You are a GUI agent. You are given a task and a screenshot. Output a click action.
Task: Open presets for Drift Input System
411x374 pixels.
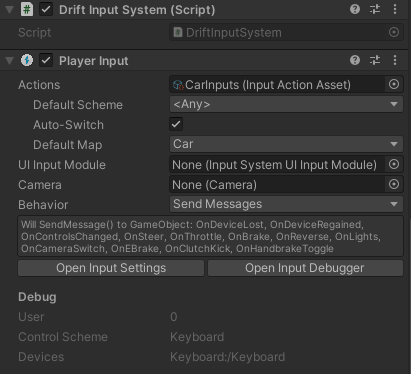(x=375, y=9)
